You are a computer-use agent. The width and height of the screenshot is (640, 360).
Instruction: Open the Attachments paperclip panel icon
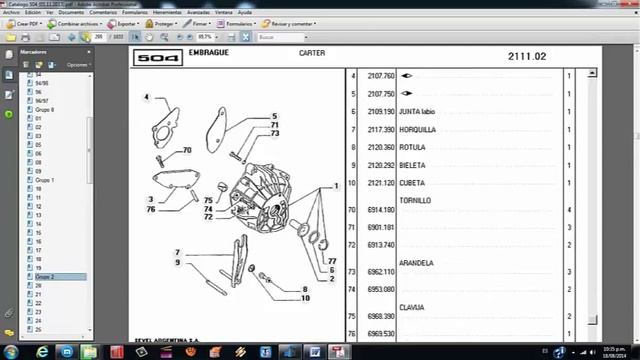(x=9, y=313)
